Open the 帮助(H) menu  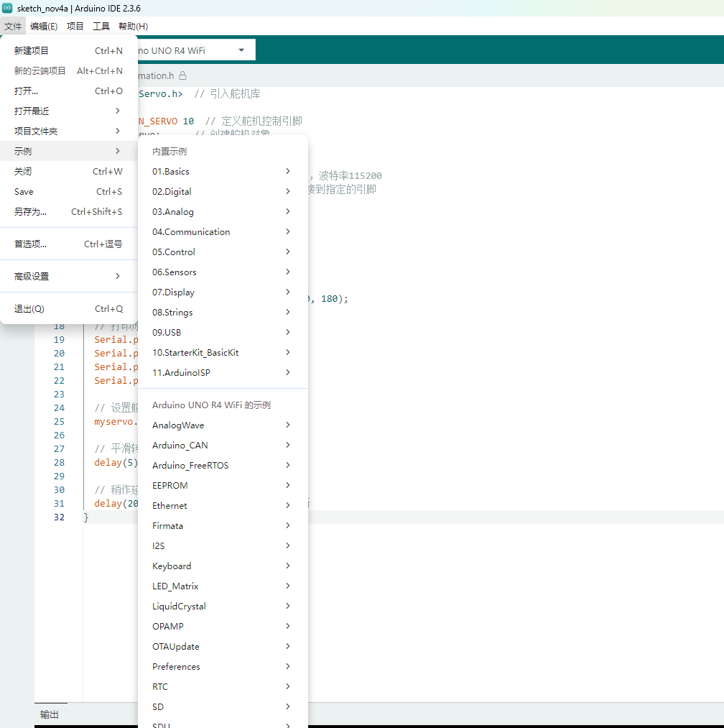[133, 27]
